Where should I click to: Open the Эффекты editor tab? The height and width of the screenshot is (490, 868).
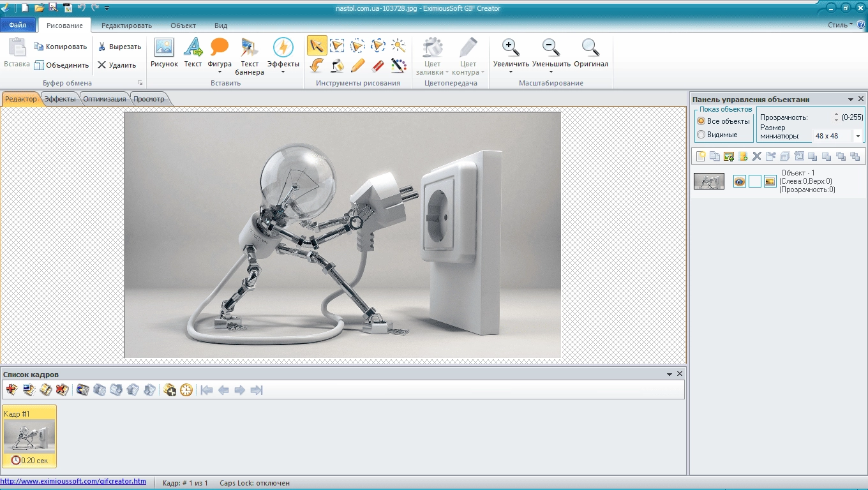click(61, 99)
